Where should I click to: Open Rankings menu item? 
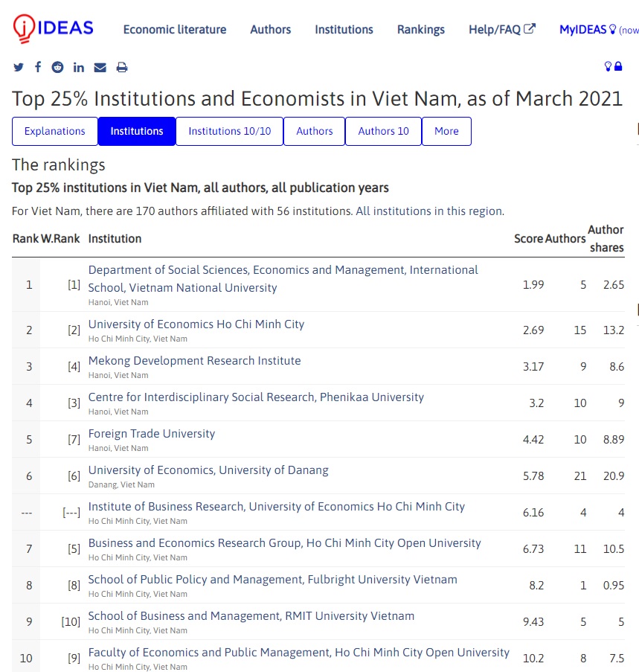click(420, 30)
